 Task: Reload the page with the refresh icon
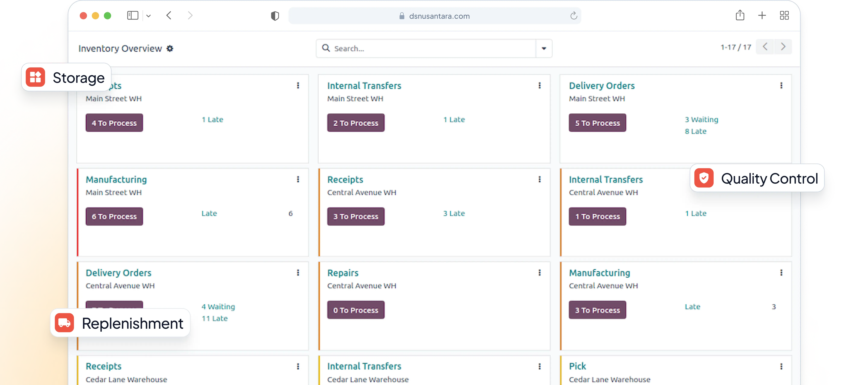574,16
